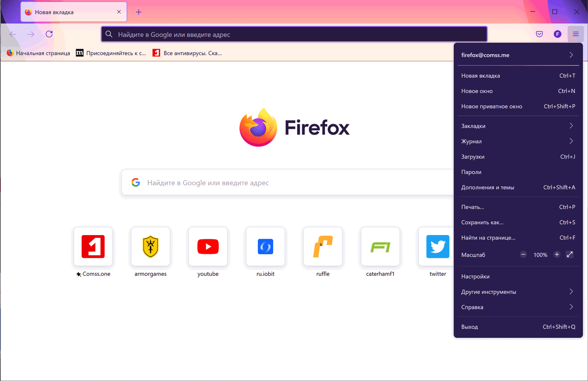The image size is (588, 381).
Task: Select Новая вкладка menu item
Action: [x=518, y=76]
